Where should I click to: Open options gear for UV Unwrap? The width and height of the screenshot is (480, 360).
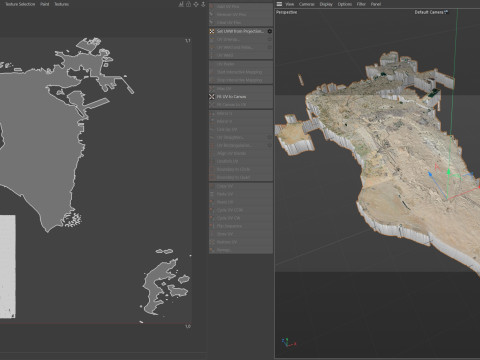tap(269, 39)
